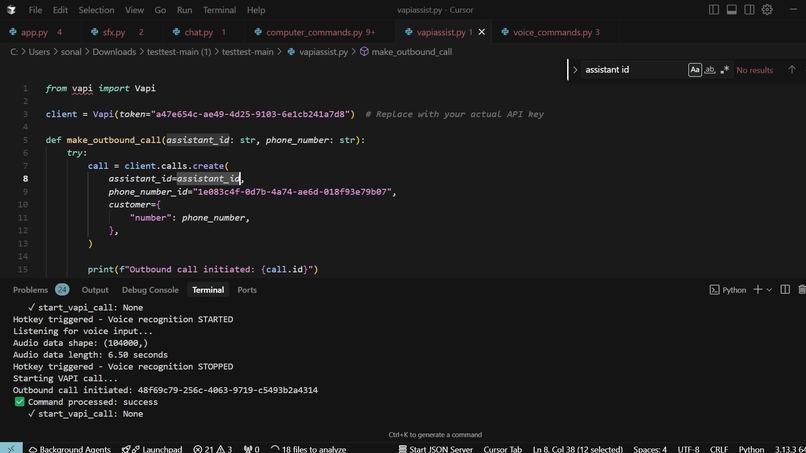The image size is (806, 453).
Task: Open the Edit menu
Action: 60,10
